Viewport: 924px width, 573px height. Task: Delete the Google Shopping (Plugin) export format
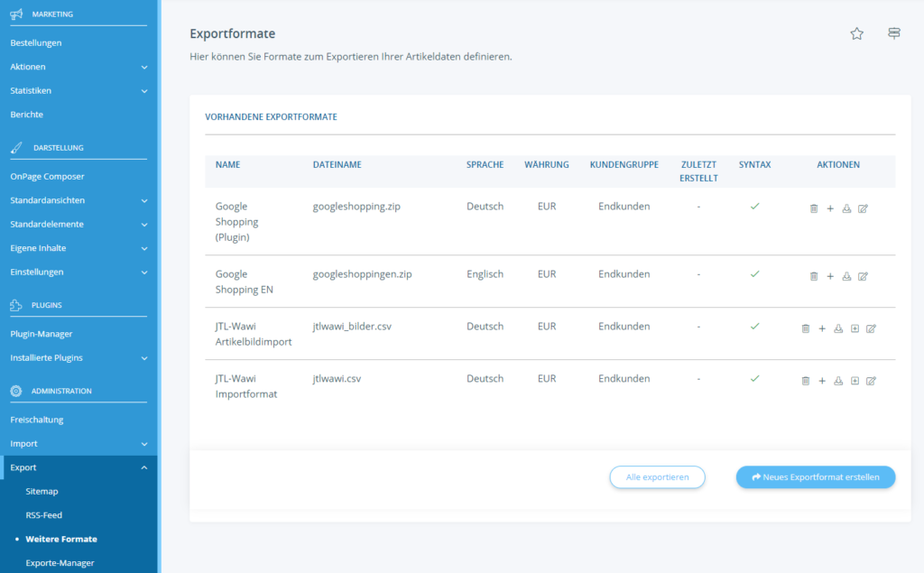tap(814, 208)
